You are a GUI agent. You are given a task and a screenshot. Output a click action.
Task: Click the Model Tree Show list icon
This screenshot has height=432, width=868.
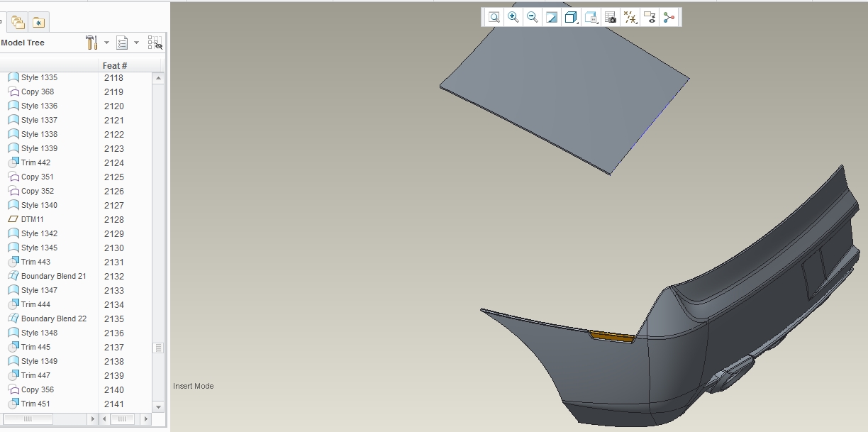[x=122, y=43]
